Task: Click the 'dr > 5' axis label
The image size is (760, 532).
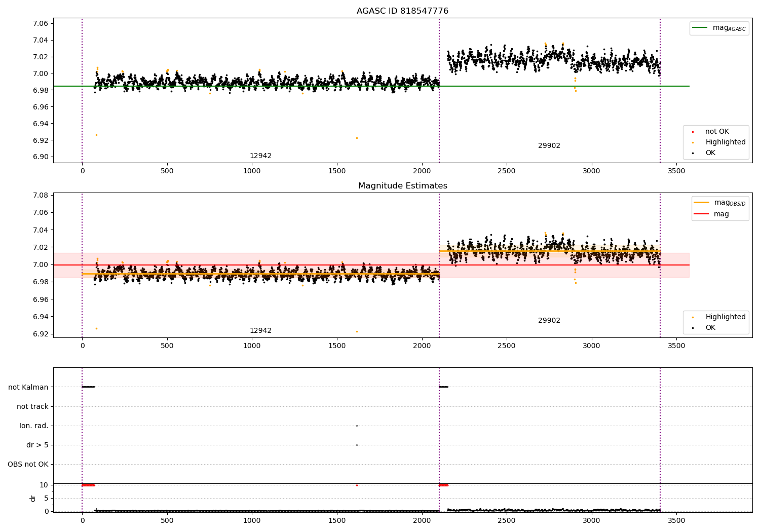Action: [x=37, y=445]
